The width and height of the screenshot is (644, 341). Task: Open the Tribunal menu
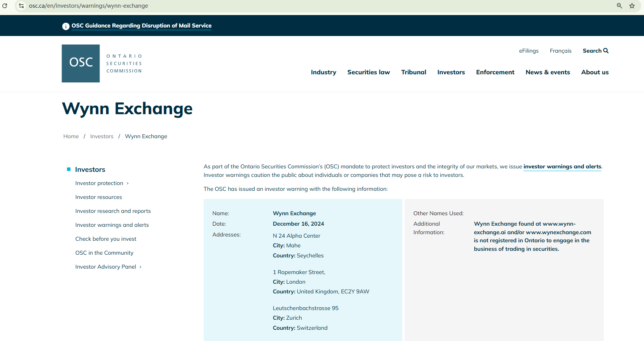[414, 72]
